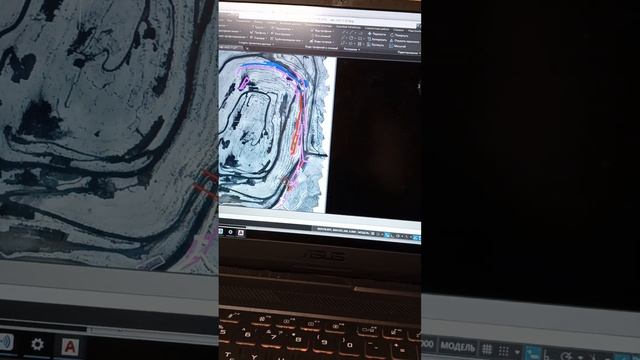Select the Перенести (Move) tool in the ribbon

point(376,34)
